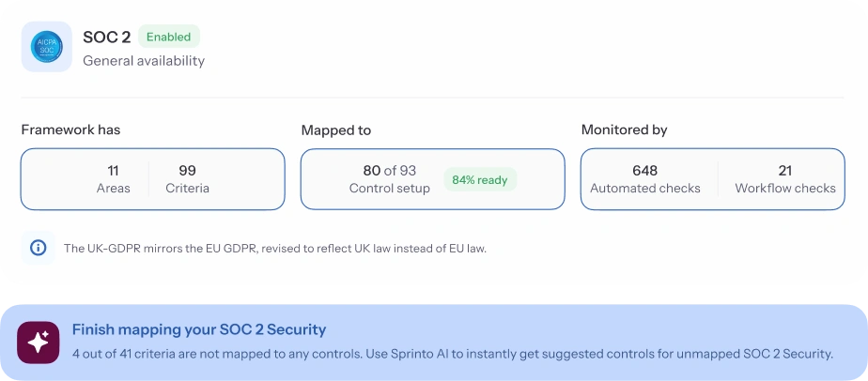The height and width of the screenshot is (381, 868).
Task: Click divider between Automated and Workflow checks
Action: [719, 179]
